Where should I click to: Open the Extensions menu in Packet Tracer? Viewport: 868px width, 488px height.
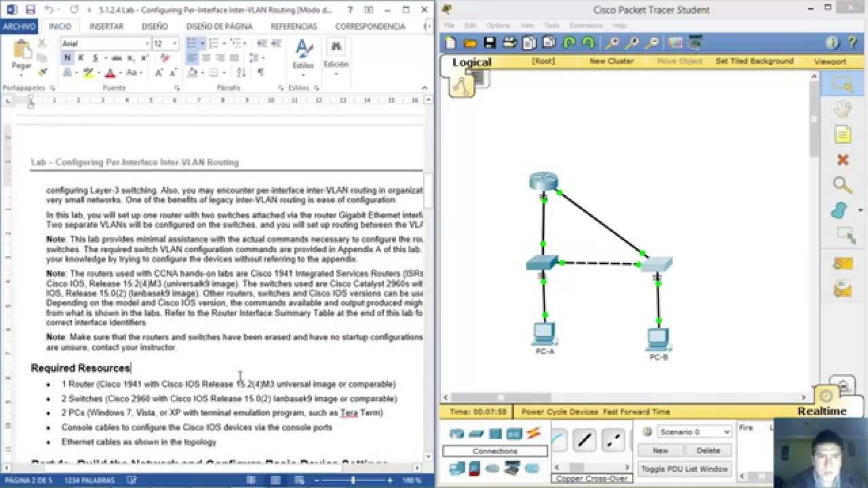tap(585, 26)
